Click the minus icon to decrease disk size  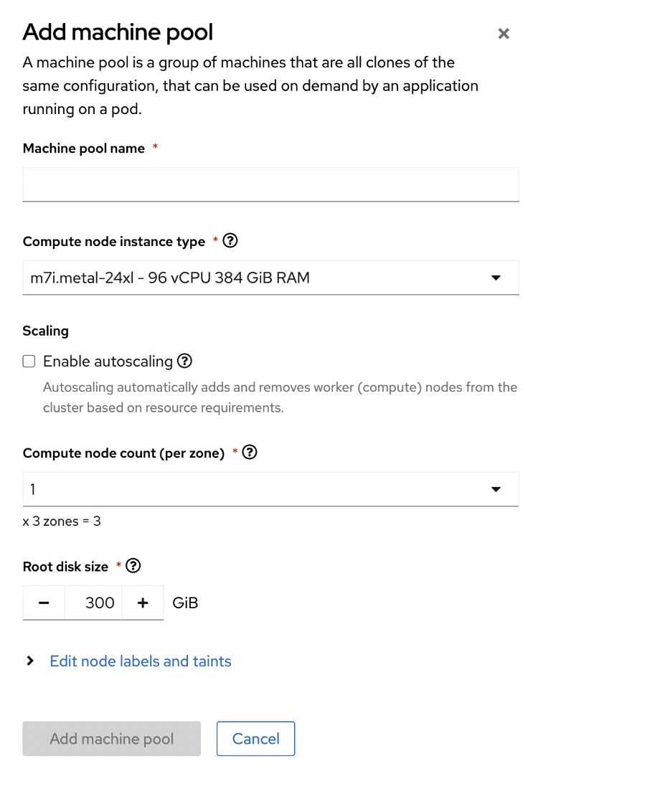pos(43,603)
